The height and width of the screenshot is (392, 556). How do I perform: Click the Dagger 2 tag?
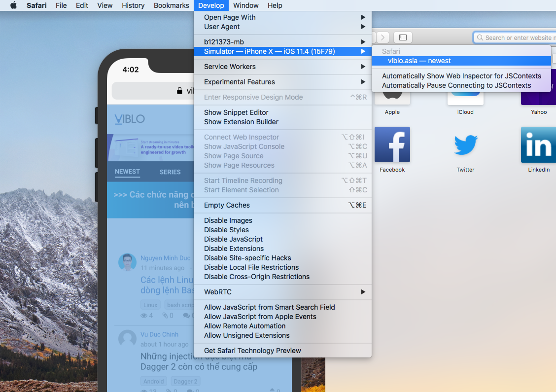(185, 381)
